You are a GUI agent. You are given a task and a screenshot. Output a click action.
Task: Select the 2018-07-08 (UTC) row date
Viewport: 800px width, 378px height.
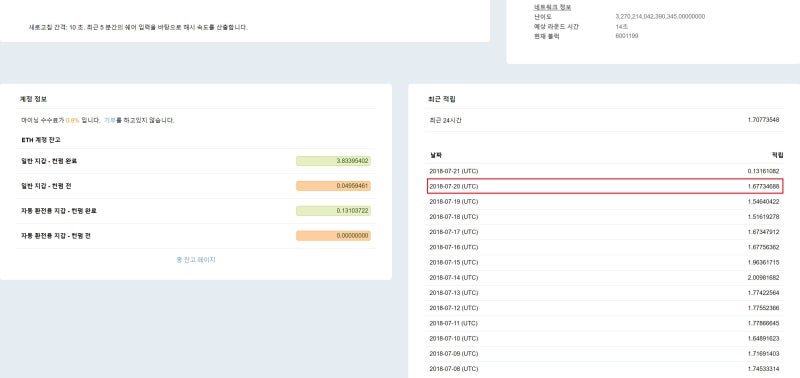tap(454, 369)
